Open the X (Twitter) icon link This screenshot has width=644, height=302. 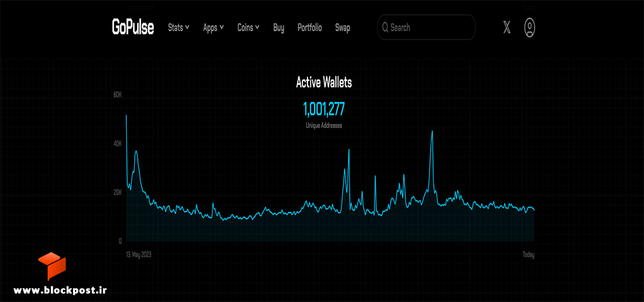(x=507, y=28)
